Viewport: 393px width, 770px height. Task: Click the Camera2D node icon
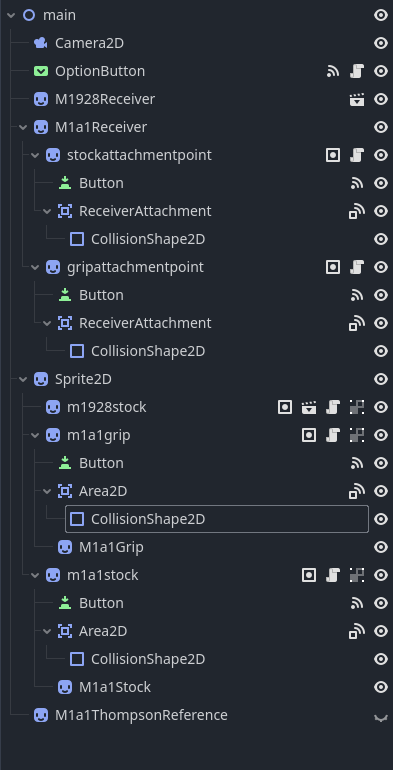point(41,43)
